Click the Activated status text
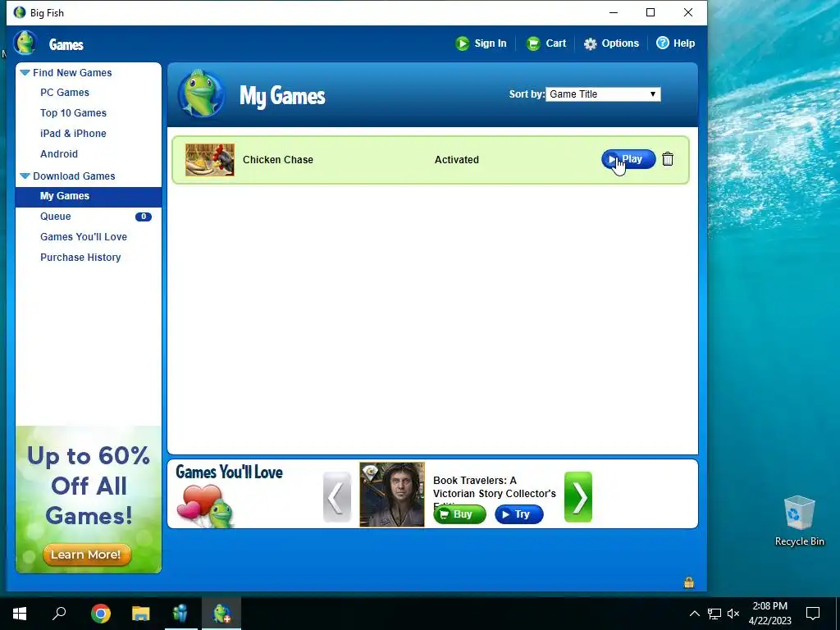Screen dimensions: 840x630 pos(457,160)
